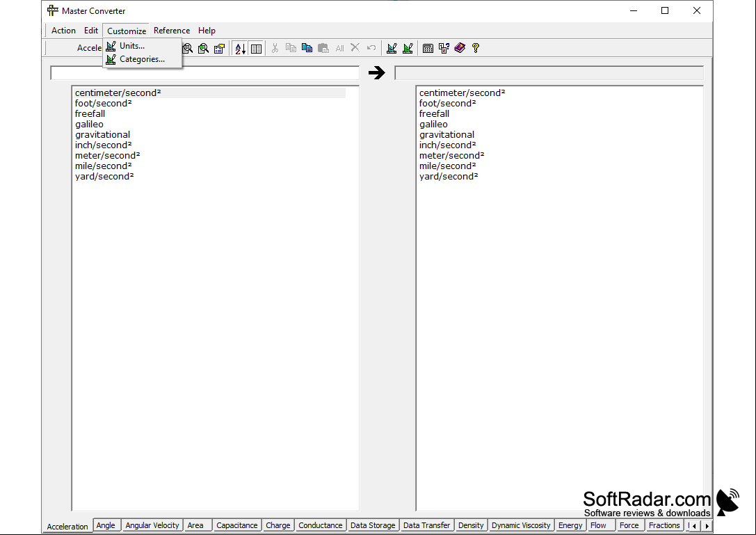Open the Reference menu
The width and height of the screenshot is (756, 535).
172,31
